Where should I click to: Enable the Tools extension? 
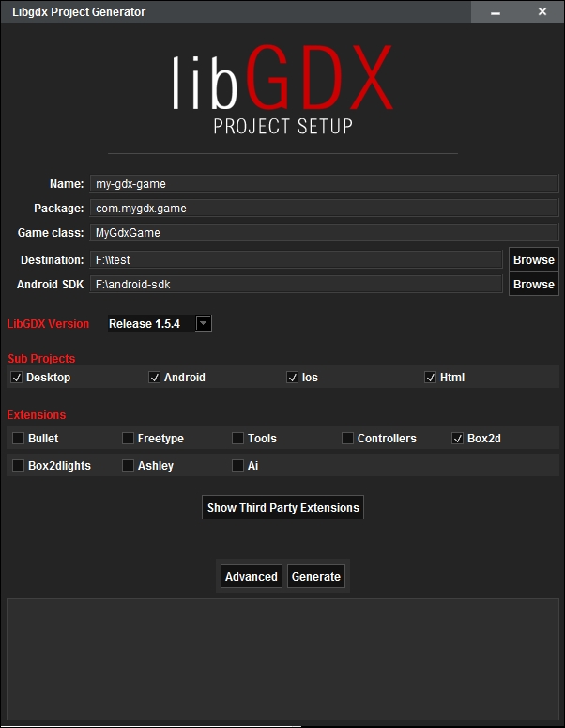pyautogui.click(x=237, y=439)
